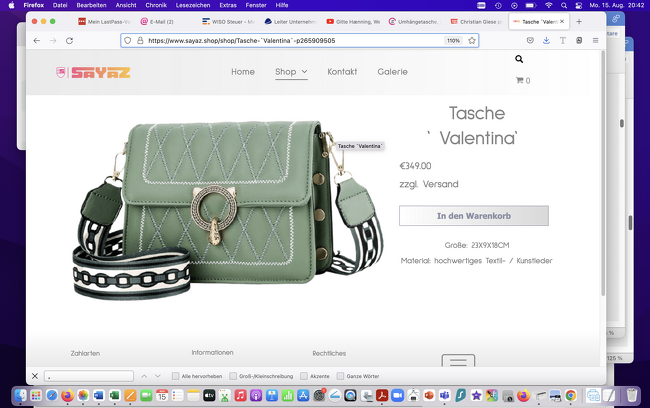Click the shield tracking protection icon
This screenshot has width=650, height=408.
coord(128,41)
